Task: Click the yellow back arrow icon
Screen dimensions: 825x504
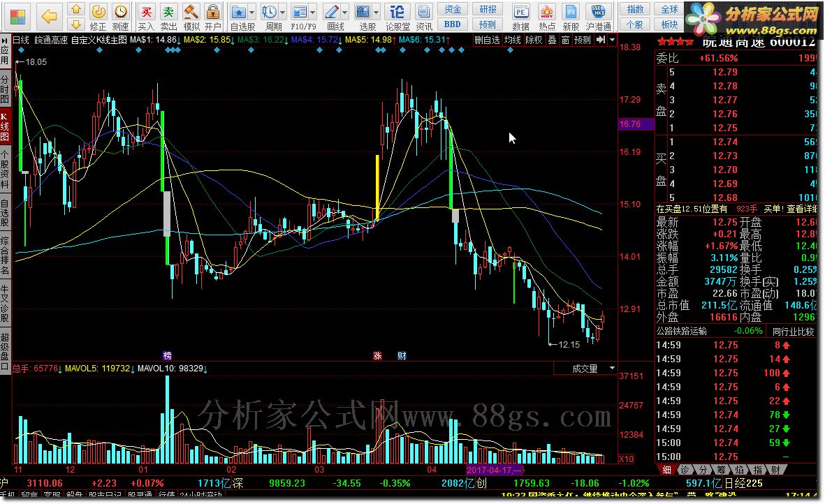Action: coord(49,16)
